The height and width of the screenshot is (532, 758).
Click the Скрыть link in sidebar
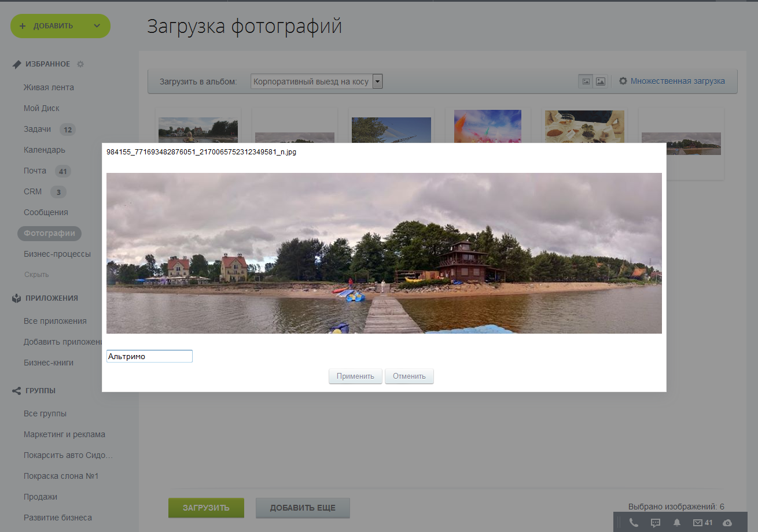pyautogui.click(x=36, y=275)
